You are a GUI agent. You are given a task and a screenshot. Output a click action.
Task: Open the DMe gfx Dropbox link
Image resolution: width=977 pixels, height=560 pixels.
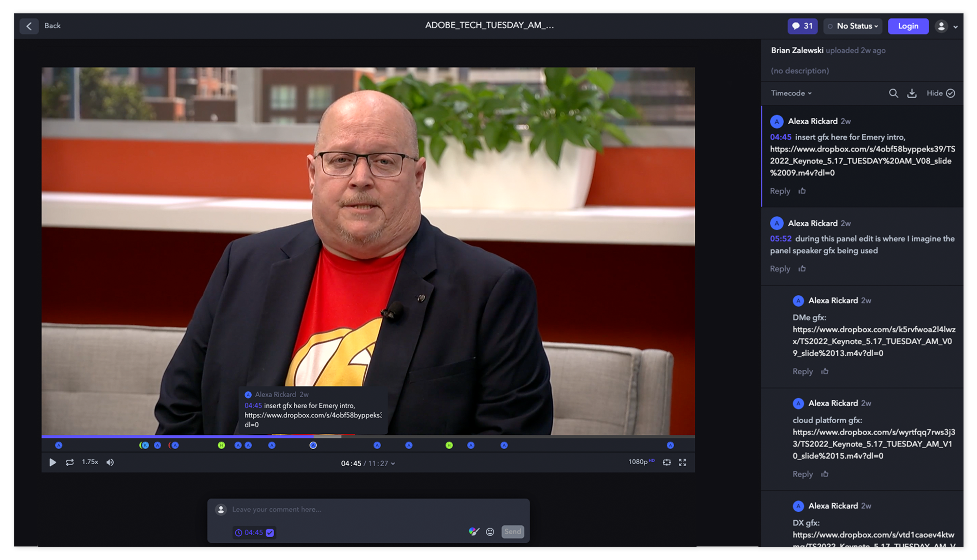tap(873, 341)
